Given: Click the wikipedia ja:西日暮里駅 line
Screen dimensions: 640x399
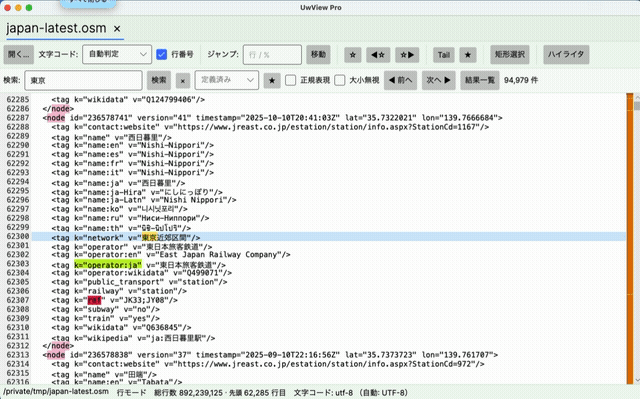Looking at the screenshot, I should coord(133,338).
